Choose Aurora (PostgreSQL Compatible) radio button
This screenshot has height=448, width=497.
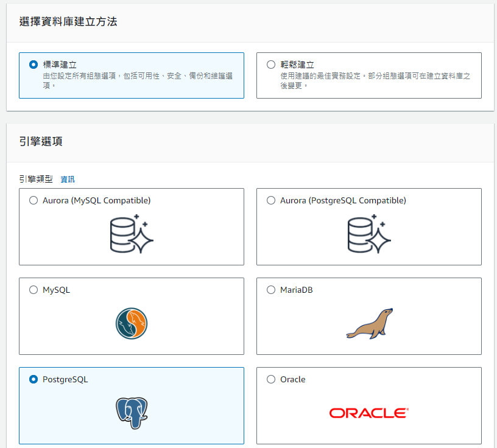(270, 200)
